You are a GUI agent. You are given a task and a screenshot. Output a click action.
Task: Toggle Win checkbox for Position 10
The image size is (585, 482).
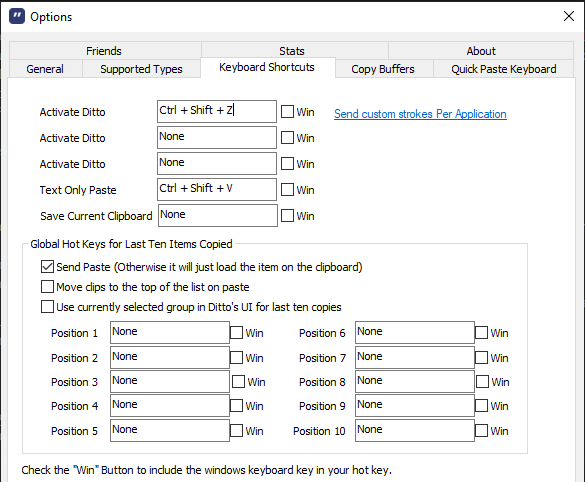tap(481, 431)
